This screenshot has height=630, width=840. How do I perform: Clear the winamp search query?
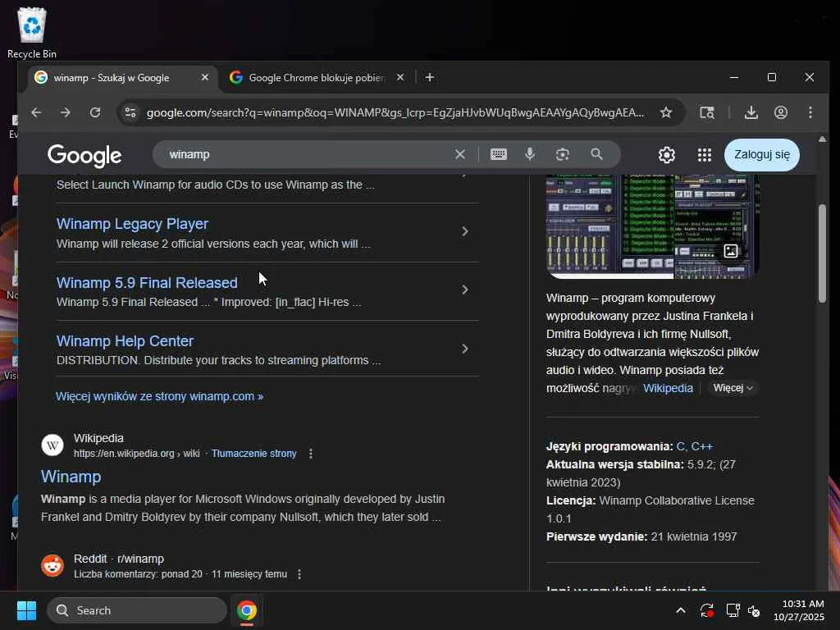[x=459, y=154]
